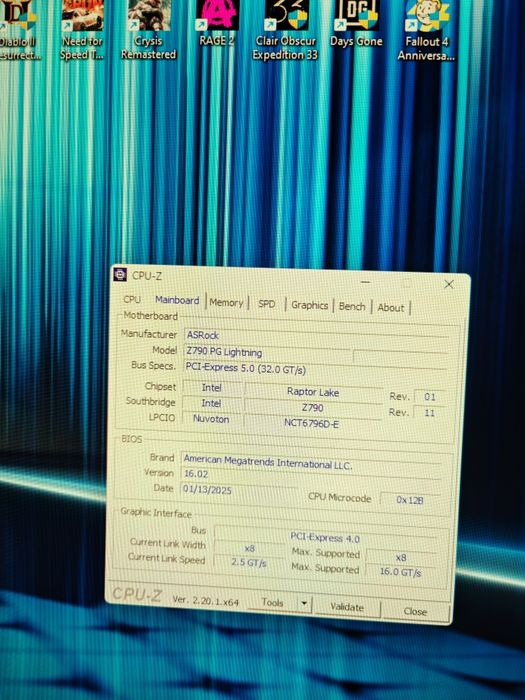Click the Raptor Lake chipset value
Viewport: 525px width, 700px height.
[313, 392]
